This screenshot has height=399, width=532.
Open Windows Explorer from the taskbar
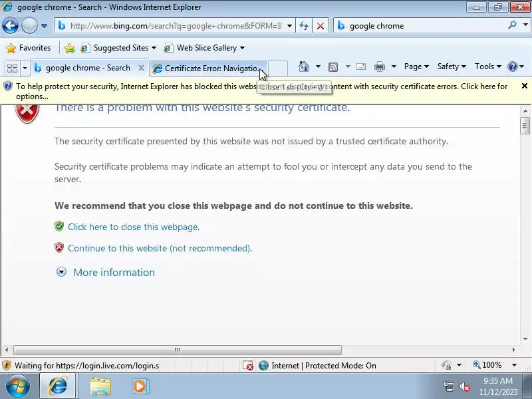[x=100, y=386]
